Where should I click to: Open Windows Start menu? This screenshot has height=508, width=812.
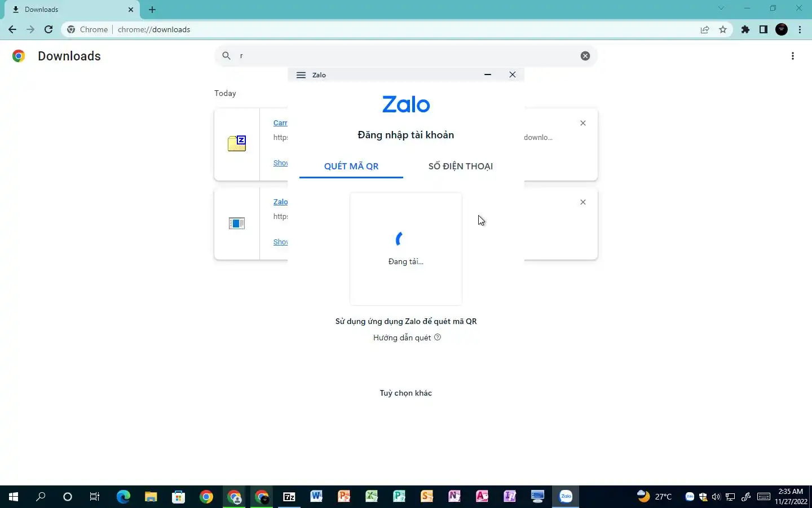(x=14, y=497)
